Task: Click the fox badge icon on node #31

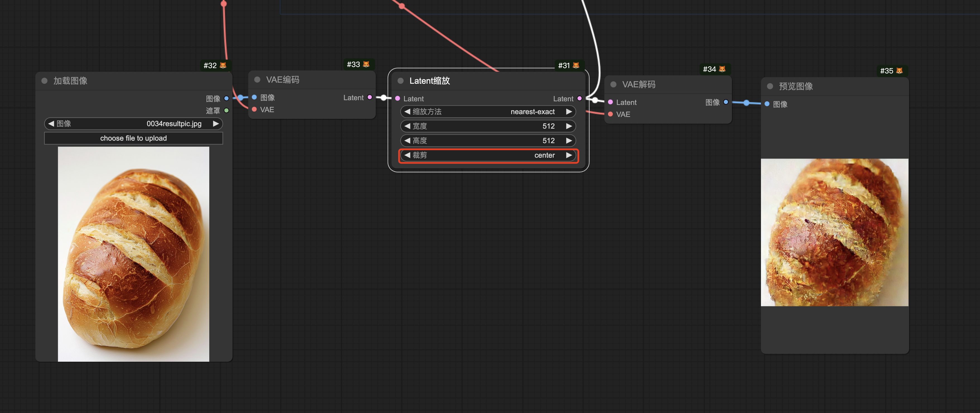Action: click(576, 65)
